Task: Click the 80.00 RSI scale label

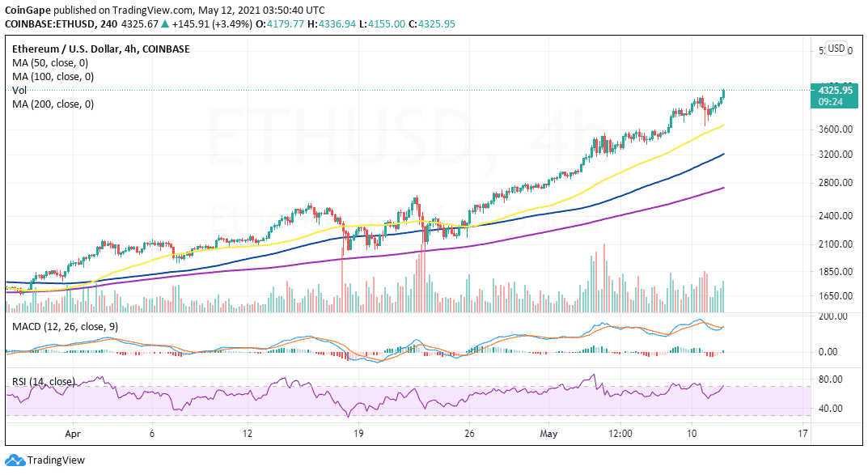Action: coord(830,380)
